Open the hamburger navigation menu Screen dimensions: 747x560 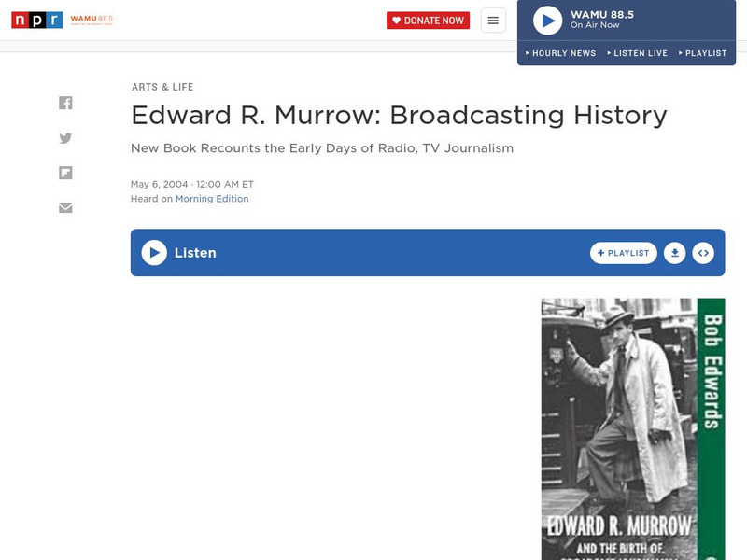(493, 19)
